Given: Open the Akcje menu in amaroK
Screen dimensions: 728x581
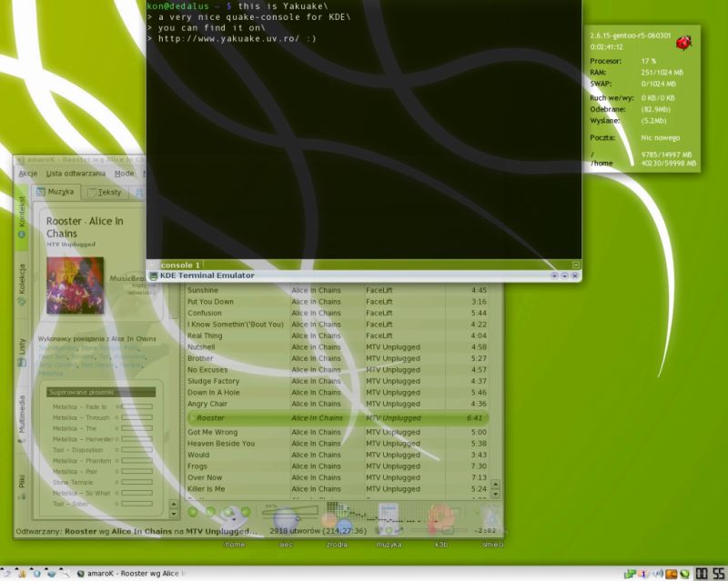Looking at the screenshot, I should [28, 174].
